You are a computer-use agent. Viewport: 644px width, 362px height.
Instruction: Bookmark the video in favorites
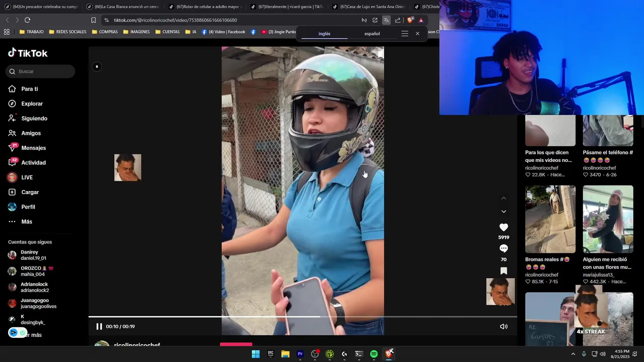point(504,271)
